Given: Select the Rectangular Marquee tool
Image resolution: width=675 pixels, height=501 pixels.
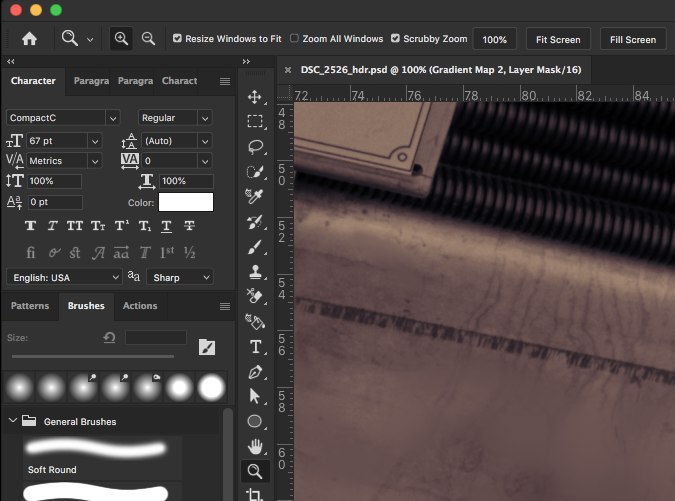Looking at the screenshot, I should [x=255, y=121].
